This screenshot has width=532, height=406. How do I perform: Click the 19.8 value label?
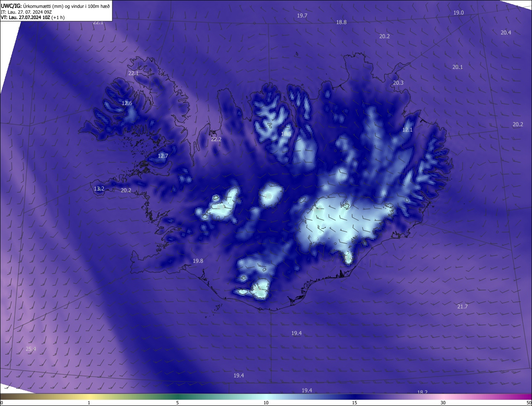(x=198, y=261)
